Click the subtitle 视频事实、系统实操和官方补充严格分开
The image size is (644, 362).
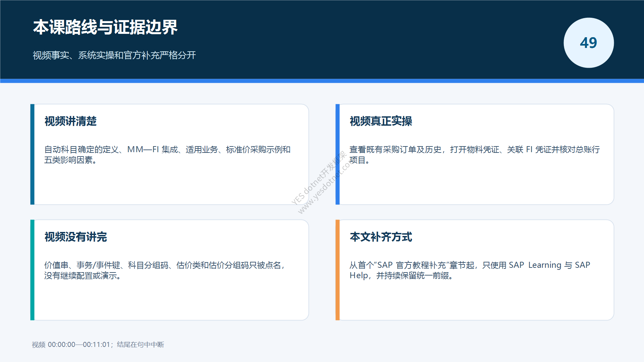click(x=114, y=55)
